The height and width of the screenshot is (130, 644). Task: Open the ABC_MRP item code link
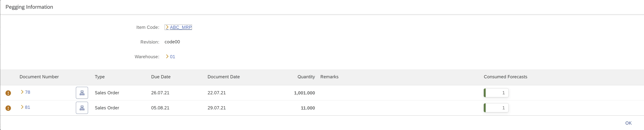(x=181, y=27)
